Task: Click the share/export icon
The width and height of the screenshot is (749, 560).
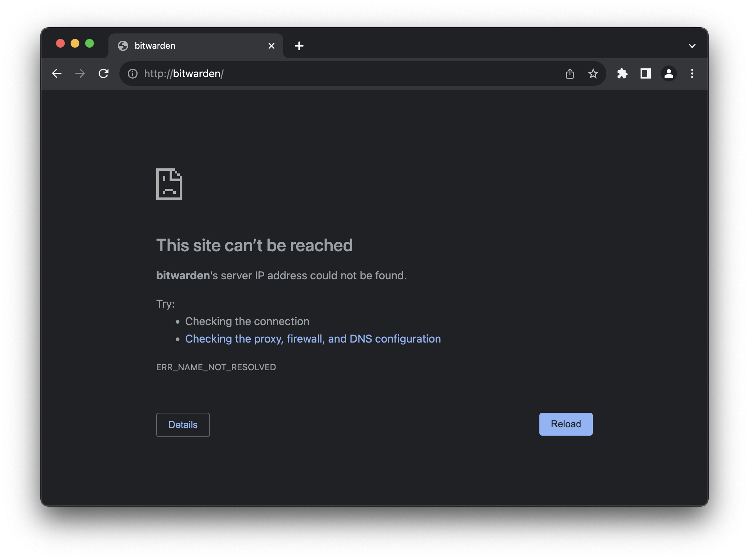Action: (x=570, y=73)
